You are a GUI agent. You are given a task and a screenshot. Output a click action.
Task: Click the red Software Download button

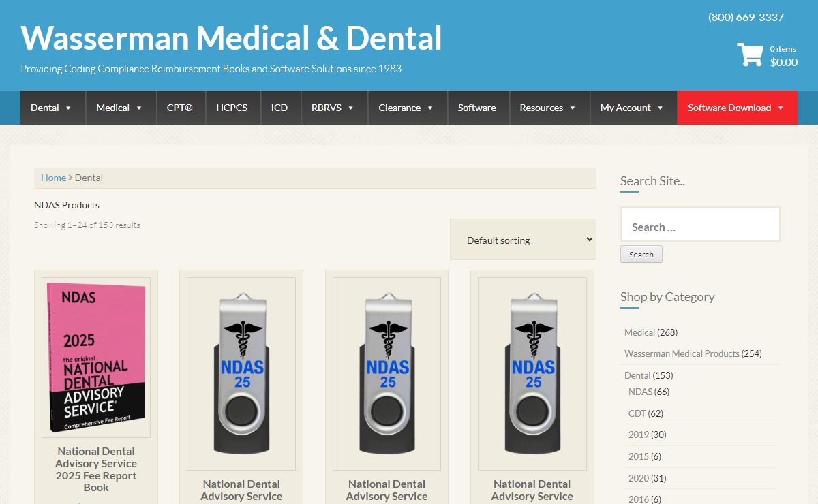point(738,108)
